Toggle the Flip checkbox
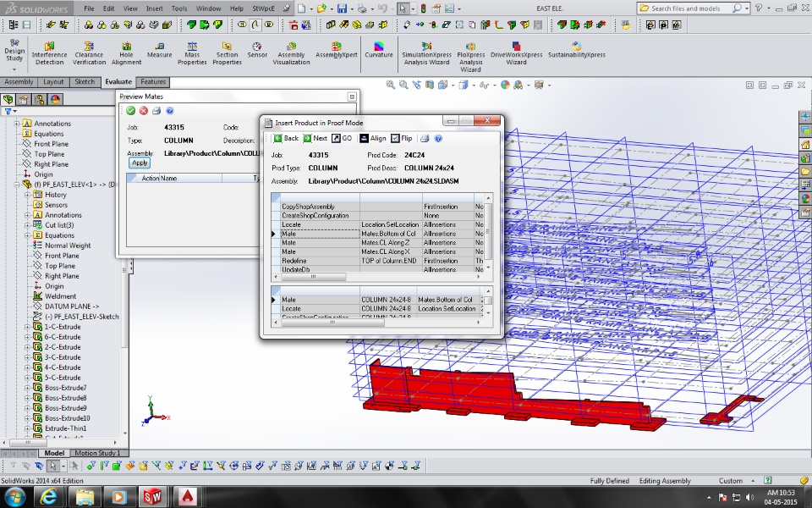This screenshot has height=508, width=812. click(402, 138)
